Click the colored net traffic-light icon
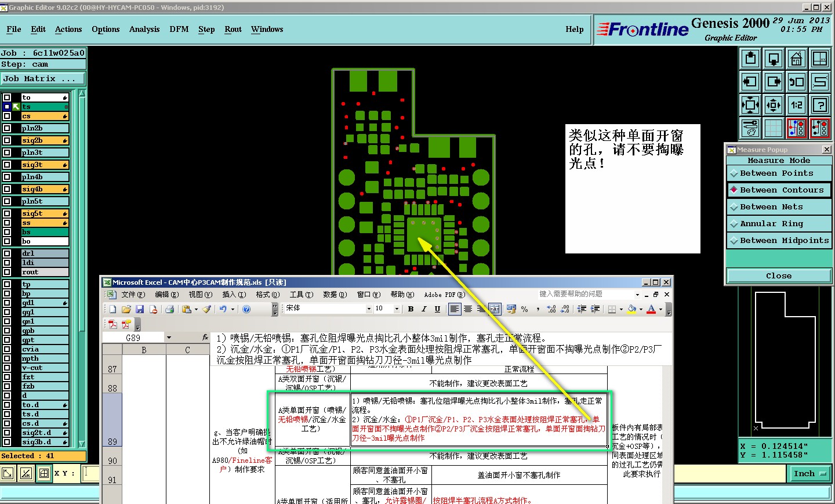Screen dimensions: 835x504 (x=797, y=128)
